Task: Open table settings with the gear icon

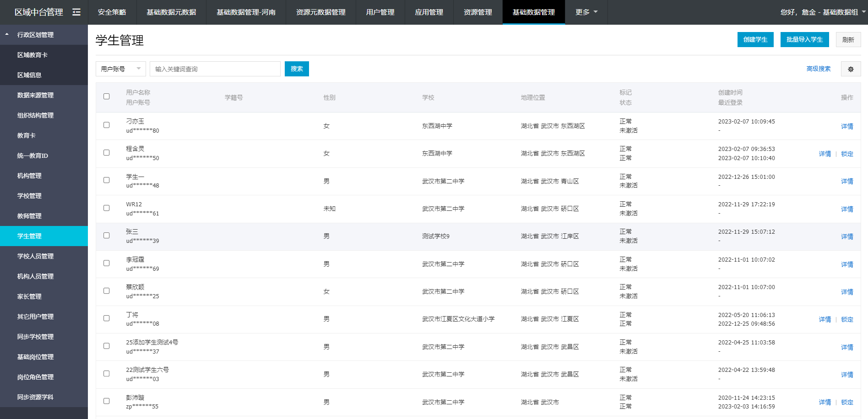Action: pyautogui.click(x=851, y=69)
